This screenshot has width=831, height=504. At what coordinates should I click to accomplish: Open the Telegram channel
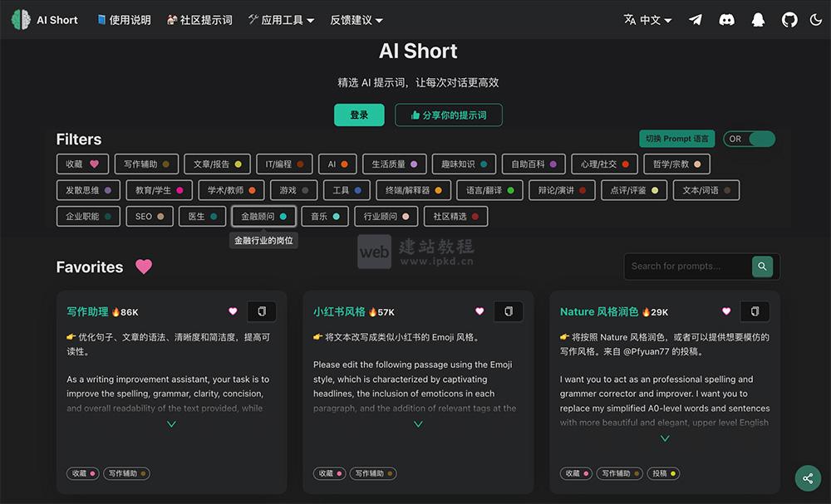696,19
